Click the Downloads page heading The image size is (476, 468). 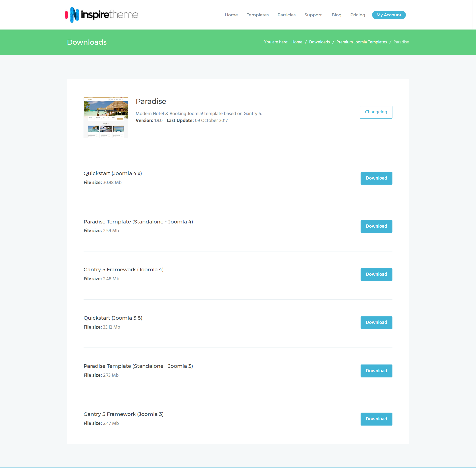point(87,42)
